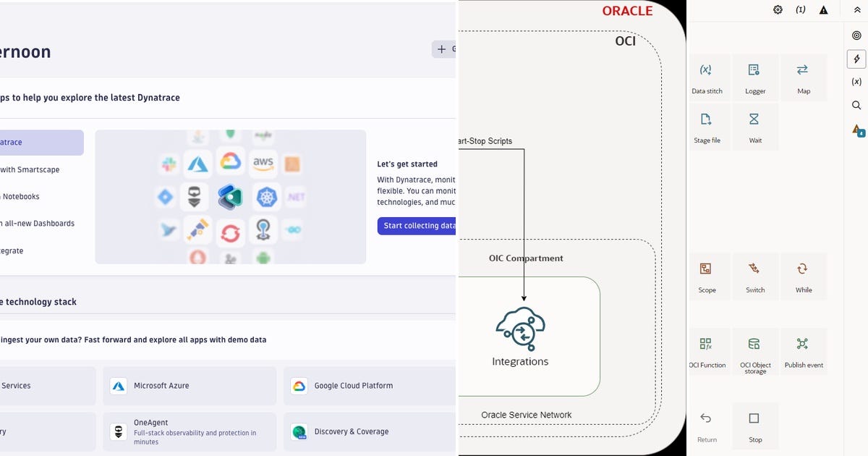The image size is (868, 456).
Task: Collapse the actions palette with the chevron
Action: [856, 9]
